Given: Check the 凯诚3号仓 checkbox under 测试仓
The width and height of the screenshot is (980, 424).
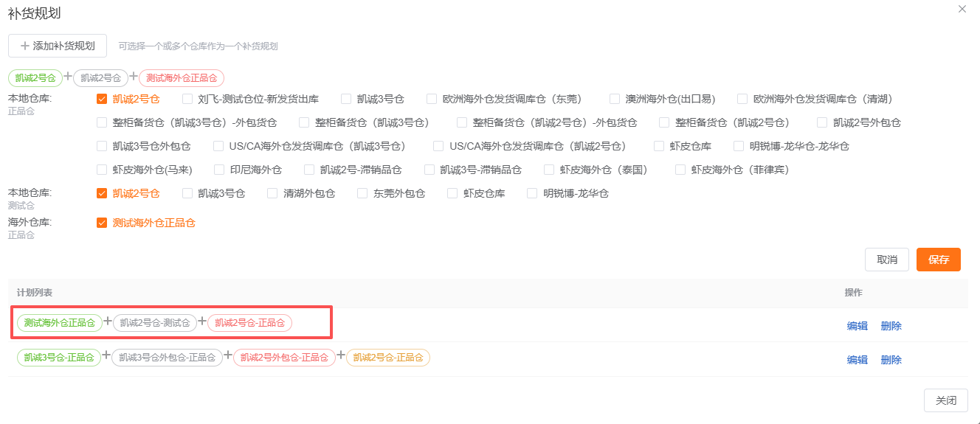Looking at the screenshot, I should tap(187, 193).
